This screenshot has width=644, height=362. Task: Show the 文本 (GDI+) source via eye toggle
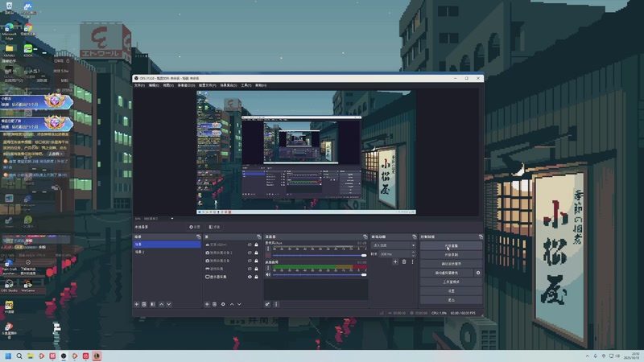pyautogui.click(x=250, y=245)
